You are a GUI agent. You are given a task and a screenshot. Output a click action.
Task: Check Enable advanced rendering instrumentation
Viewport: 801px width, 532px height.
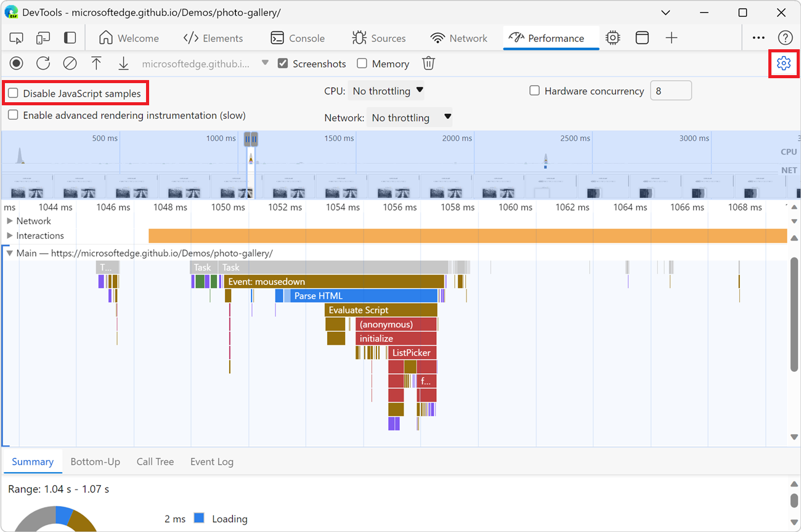coord(13,115)
